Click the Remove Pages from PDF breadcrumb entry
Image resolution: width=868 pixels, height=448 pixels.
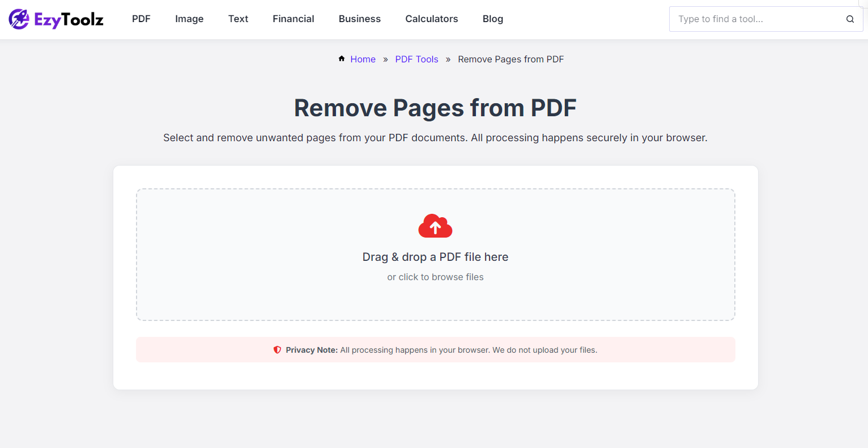click(x=510, y=59)
